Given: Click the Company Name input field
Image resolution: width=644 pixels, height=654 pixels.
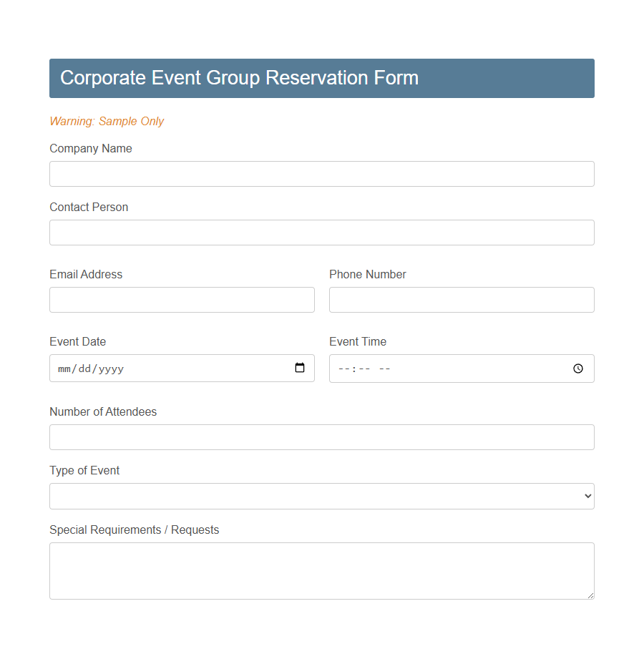Looking at the screenshot, I should [322, 174].
